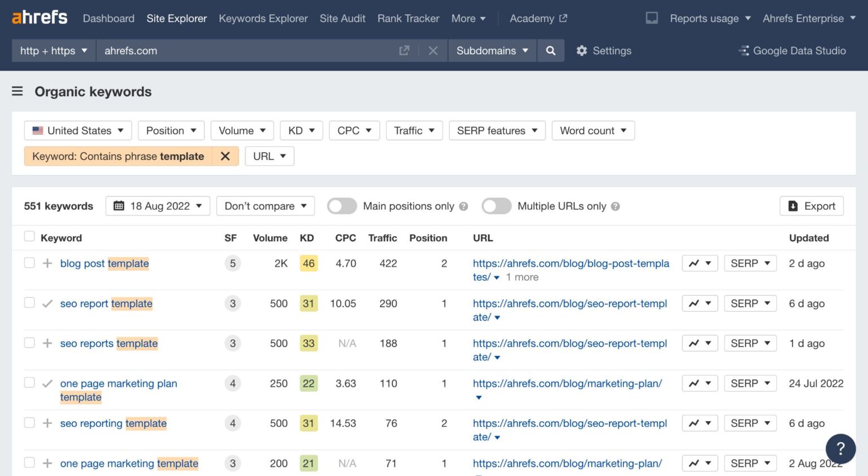Open the hamburger menu beside Organic keywords
Viewport: 868px width, 476px height.
(x=17, y=91)
